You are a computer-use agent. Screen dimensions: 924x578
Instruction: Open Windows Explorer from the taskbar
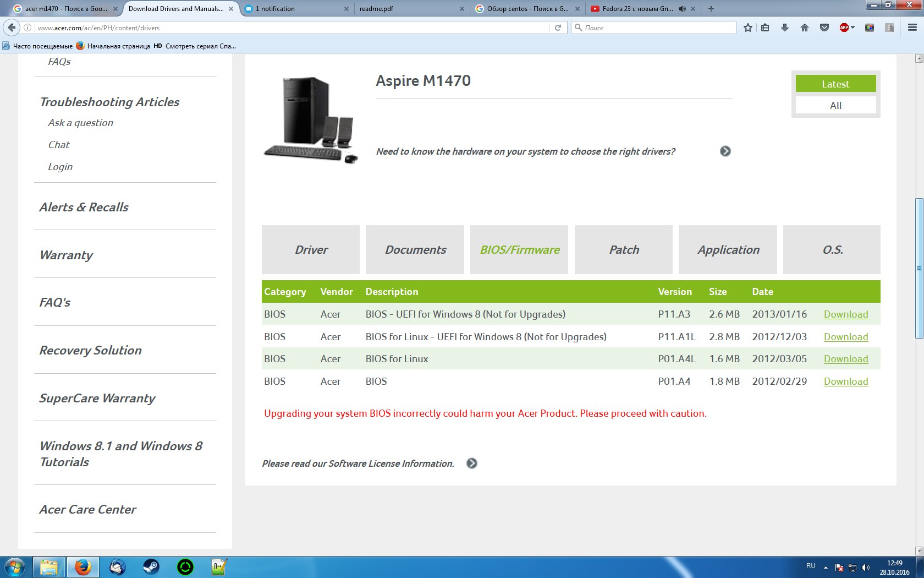click(x=48, y=567)
